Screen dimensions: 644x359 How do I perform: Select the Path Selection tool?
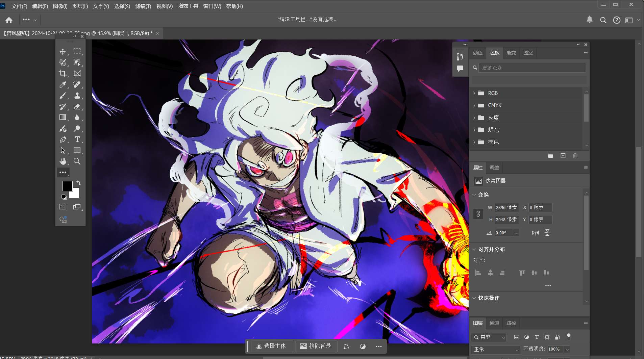(x=63, y=150)
